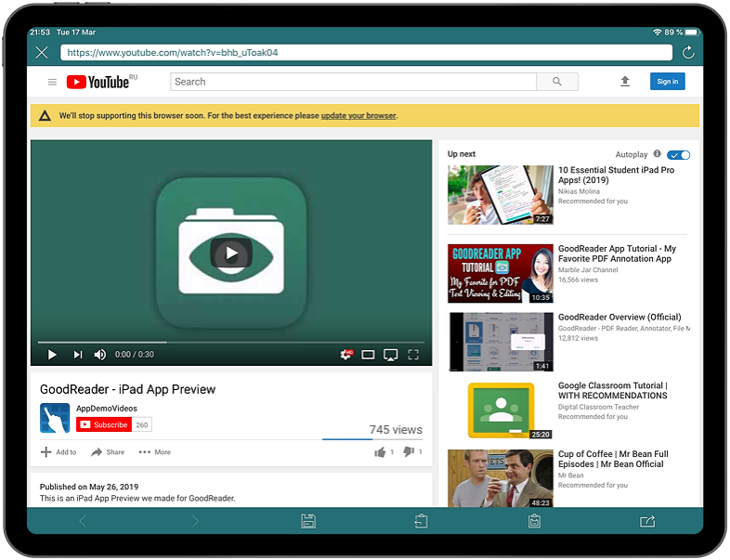Start the video with the center play button

[x=231, y=253]
